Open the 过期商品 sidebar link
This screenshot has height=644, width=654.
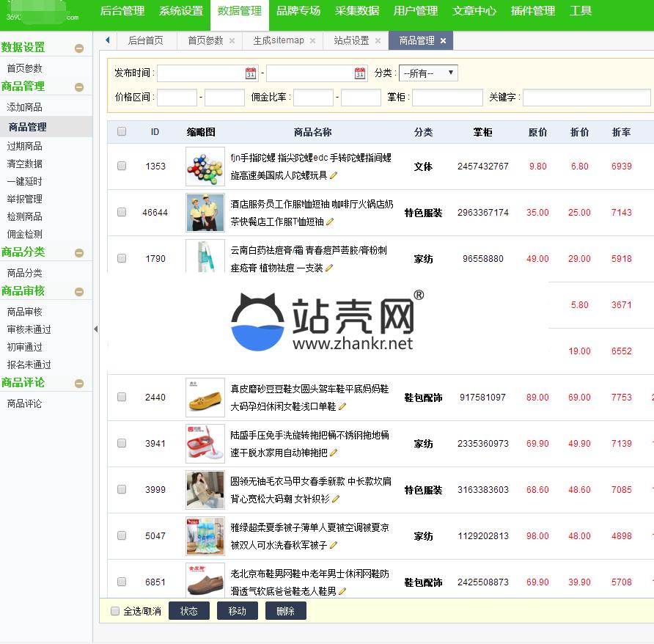pyautogui.click(x=25, y=146)
